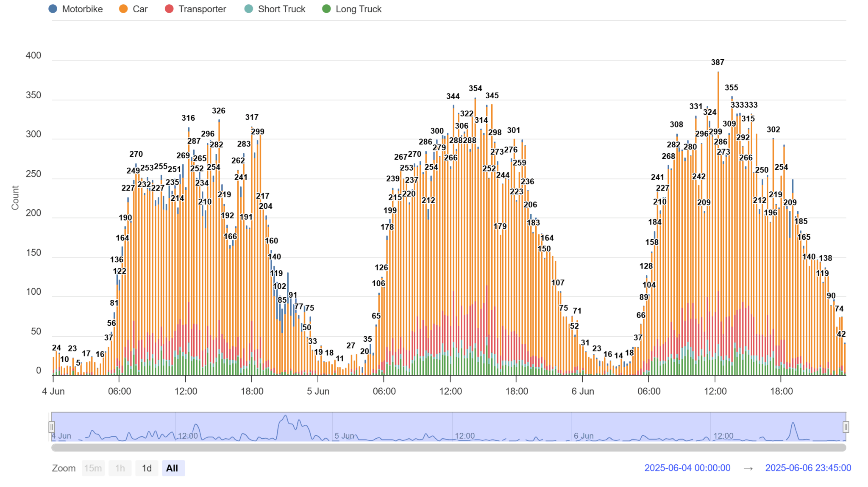Select the 1d zoom range button
868x487 pixels.
(x=147, y=468)
